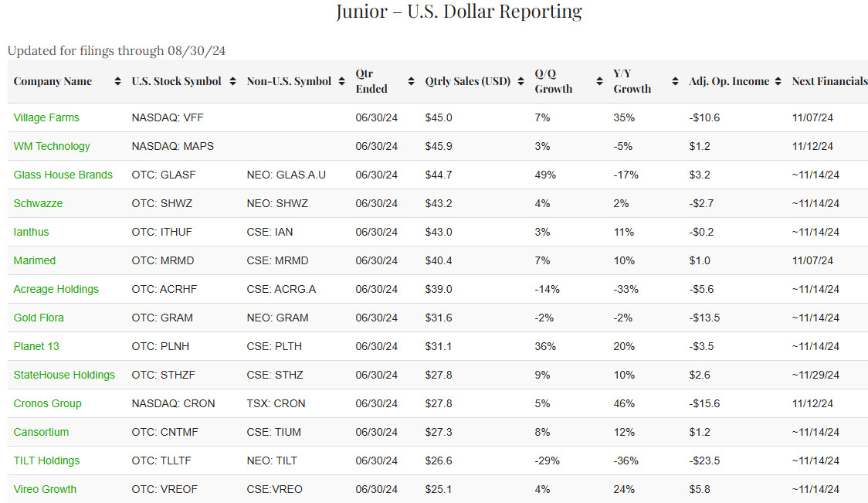Viewport: 868px width, 503px height.
Task: Click StateHouse Holdings link
Action: [64, 375]
